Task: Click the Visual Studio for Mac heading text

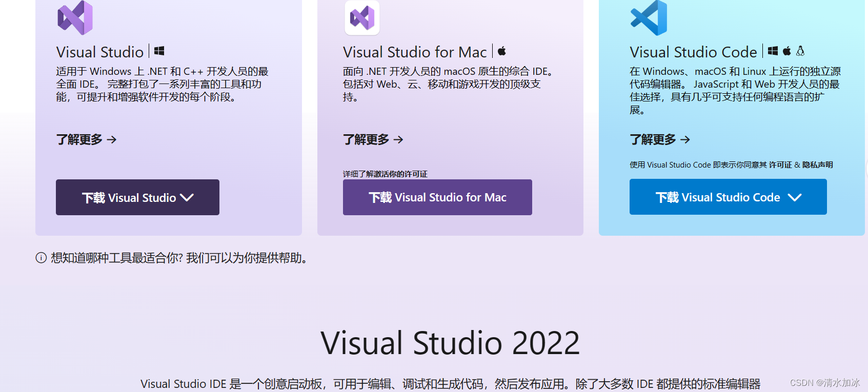Action: pyautogui.click(x=415, y=52)
